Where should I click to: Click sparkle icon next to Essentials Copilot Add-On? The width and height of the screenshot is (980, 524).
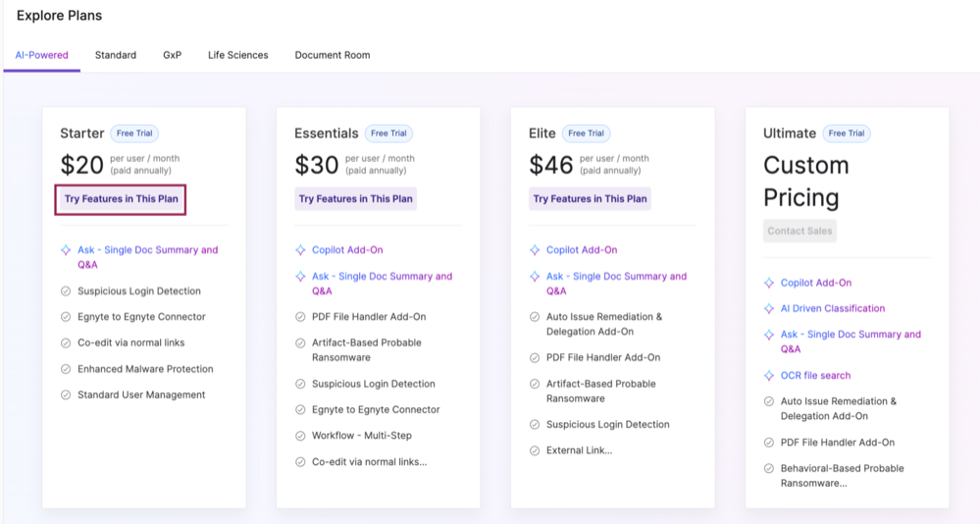click(300, 250)
